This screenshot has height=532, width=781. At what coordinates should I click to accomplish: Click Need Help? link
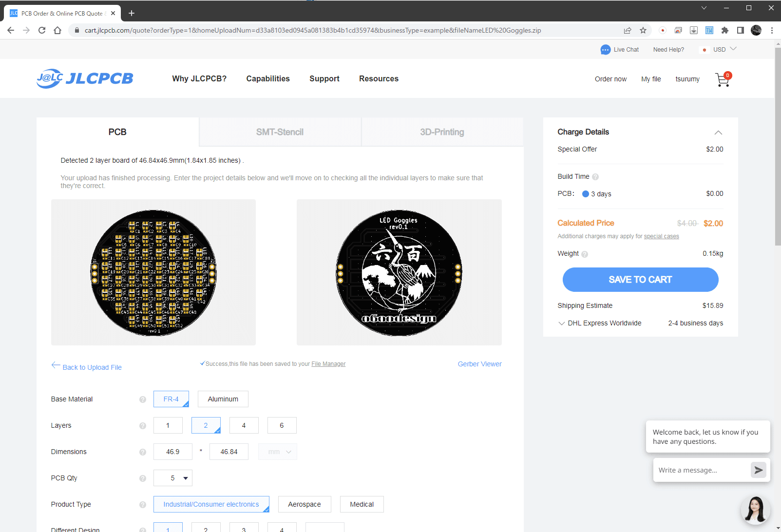(x=668, y=50)
